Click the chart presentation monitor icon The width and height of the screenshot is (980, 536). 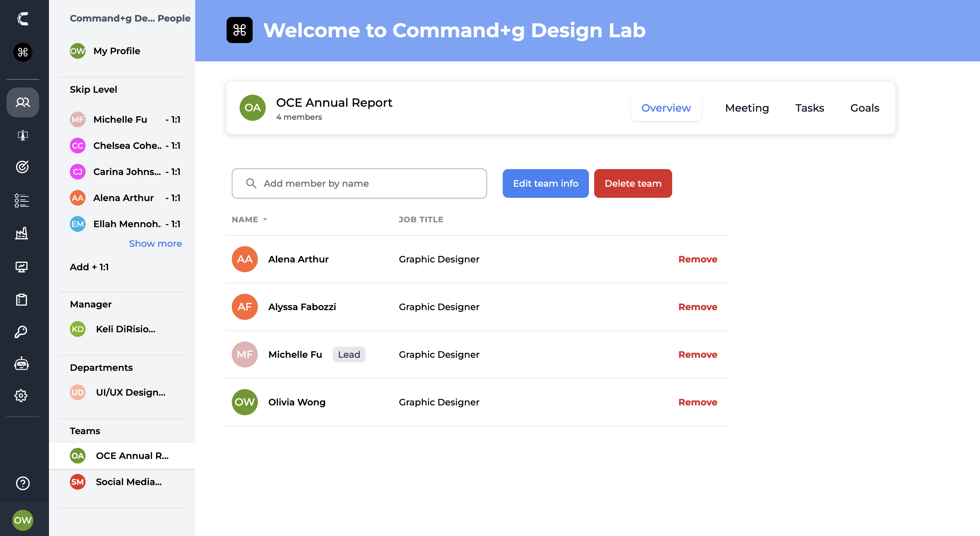point(22,267)
